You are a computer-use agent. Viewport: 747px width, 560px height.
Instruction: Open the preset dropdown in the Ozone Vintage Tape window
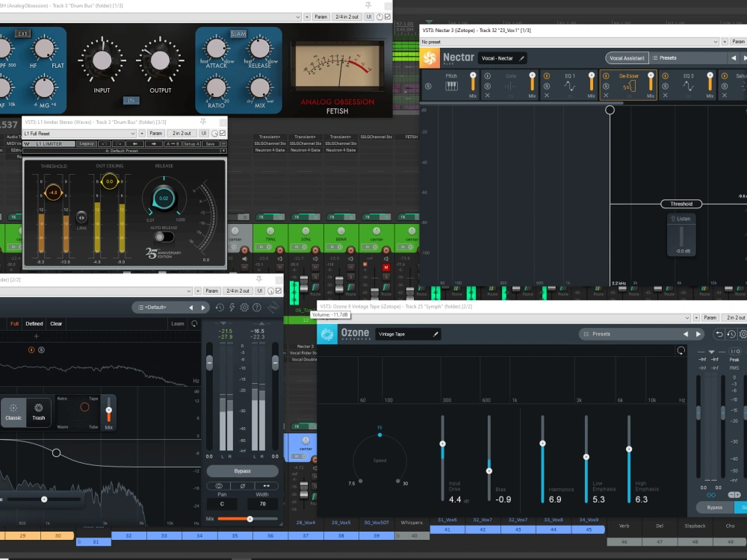[x=504, y=317]
